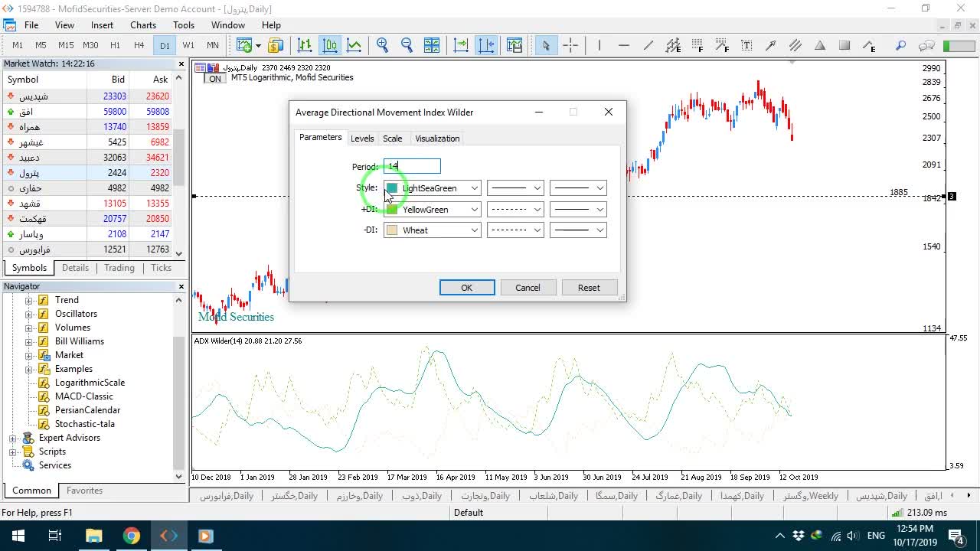Viewport: 980px width, 551px height.
Task: Switch timeframe to M30
Action: tap(90, 45)
